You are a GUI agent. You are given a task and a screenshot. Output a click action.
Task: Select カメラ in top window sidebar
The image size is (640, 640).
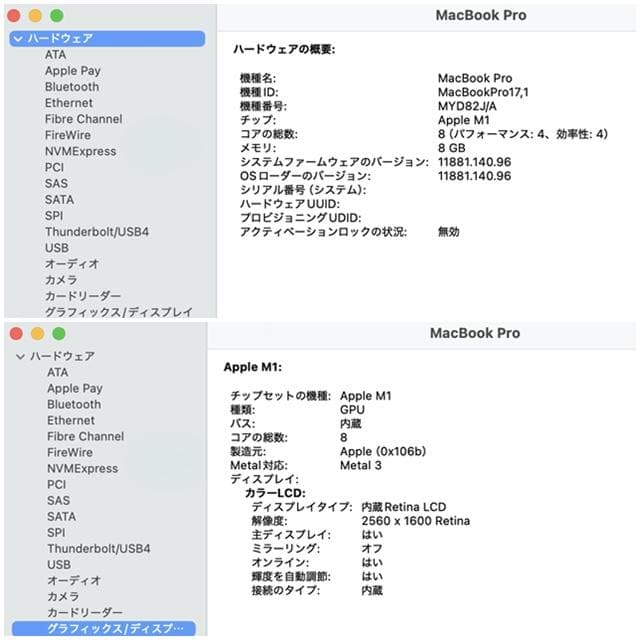[x=61, y=280]
